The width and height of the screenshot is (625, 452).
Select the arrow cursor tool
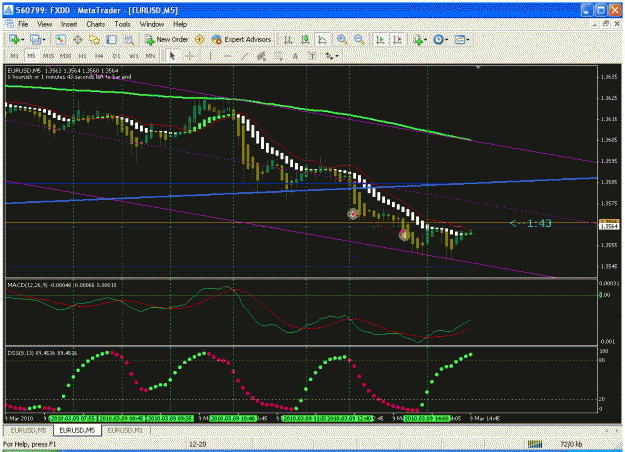[172, 56]
